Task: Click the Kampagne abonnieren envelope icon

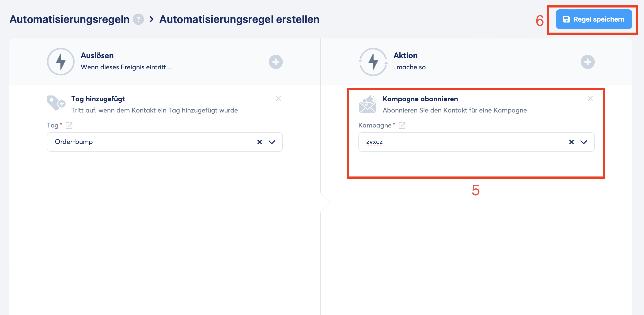Action: [367, 104]
